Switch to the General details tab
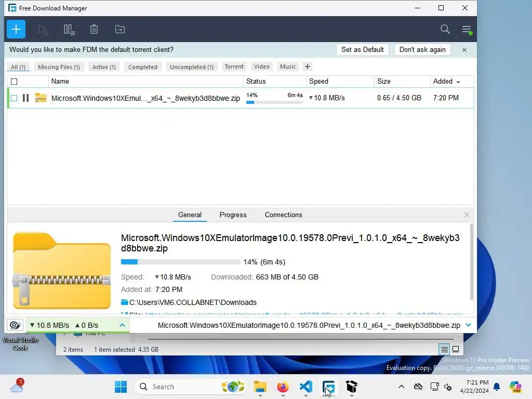 click(x=190, y=215)
